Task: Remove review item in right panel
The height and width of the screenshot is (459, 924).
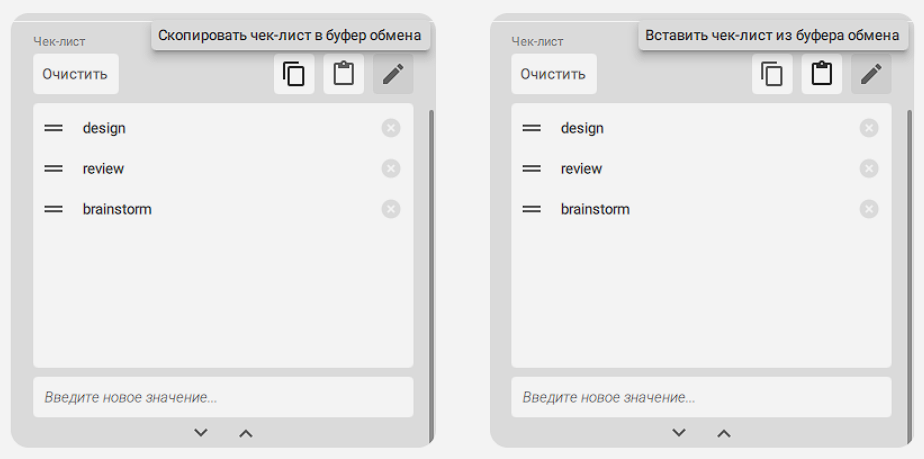Action: (869, 169)
